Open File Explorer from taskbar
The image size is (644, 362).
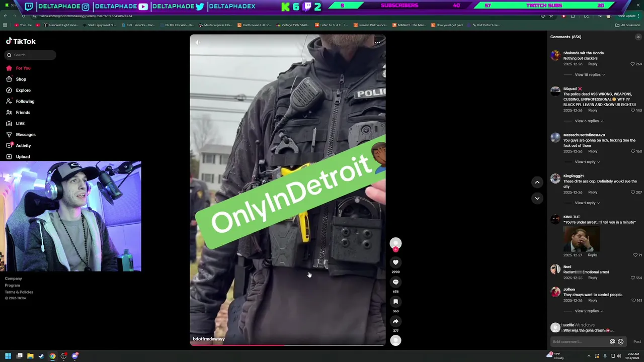pos(30,356)
